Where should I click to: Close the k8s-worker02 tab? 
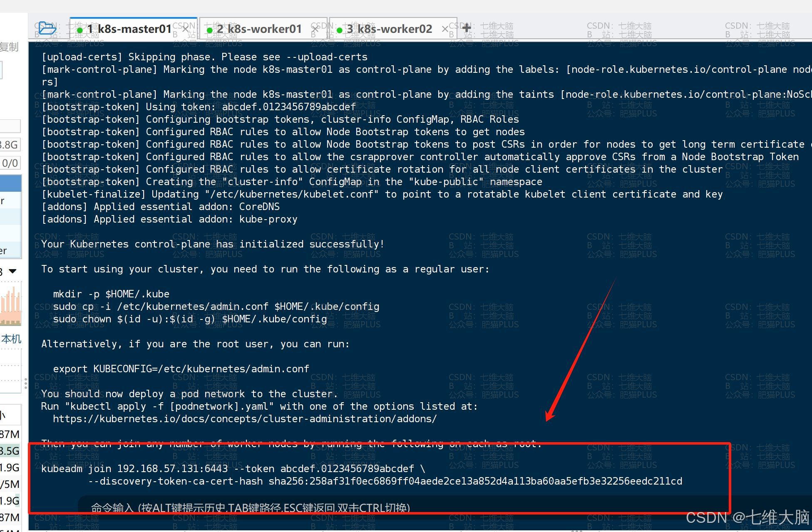point(445,29)
